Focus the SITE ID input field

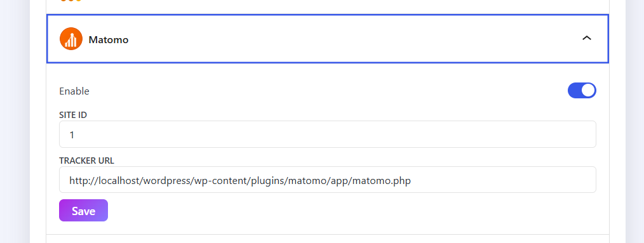coord(327,135)
